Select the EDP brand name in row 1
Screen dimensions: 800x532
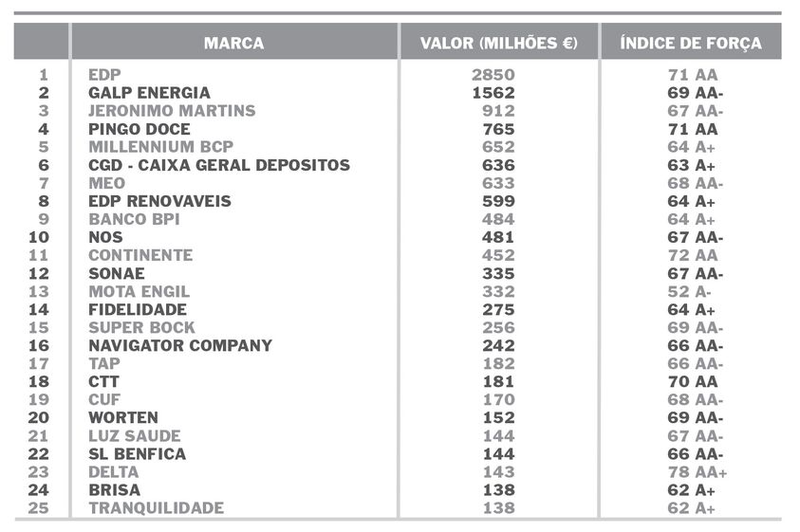(x=104, y=75)
